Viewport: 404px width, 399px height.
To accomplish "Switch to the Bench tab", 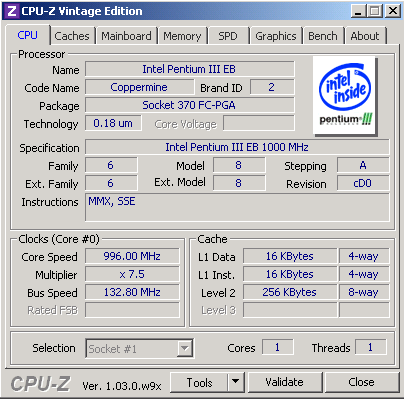I will click(x=323, y=36).
